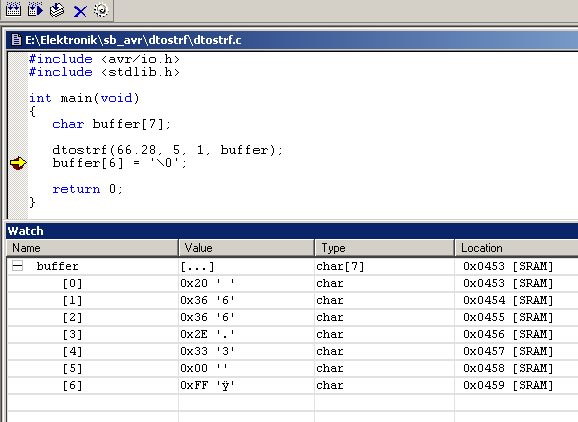The image size is (578, 422).
Task: Sort by the Type column header
Action: click(384, 248)
